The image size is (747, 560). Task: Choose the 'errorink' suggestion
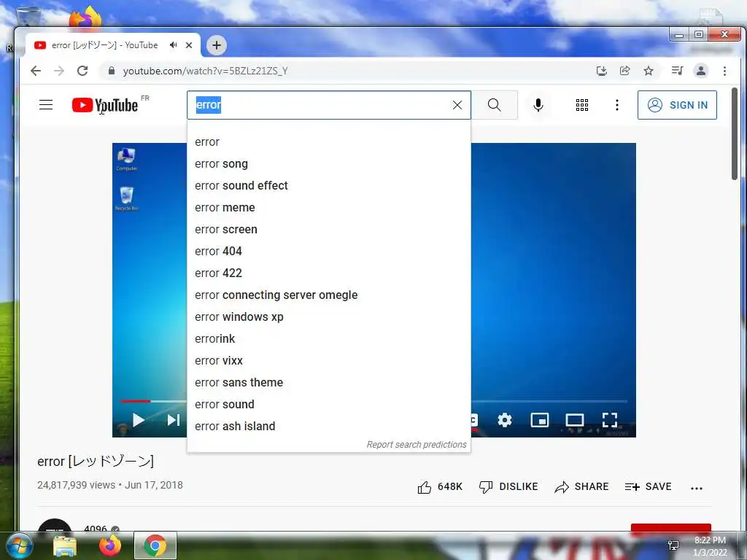[x=329, y=339]
